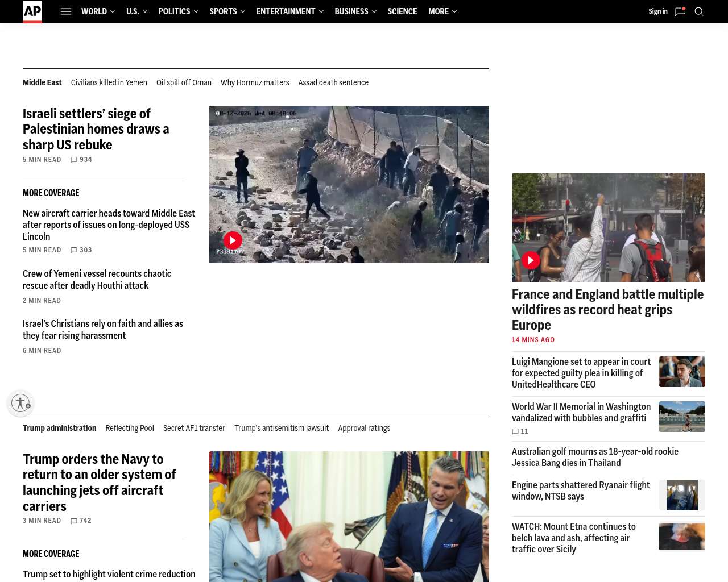Open comments on Israeli settlers story (934)

(x=81, y=160)
